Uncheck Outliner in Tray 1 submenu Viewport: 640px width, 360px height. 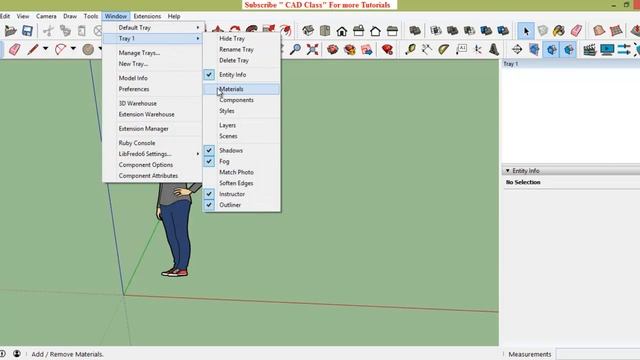[241, 205]
